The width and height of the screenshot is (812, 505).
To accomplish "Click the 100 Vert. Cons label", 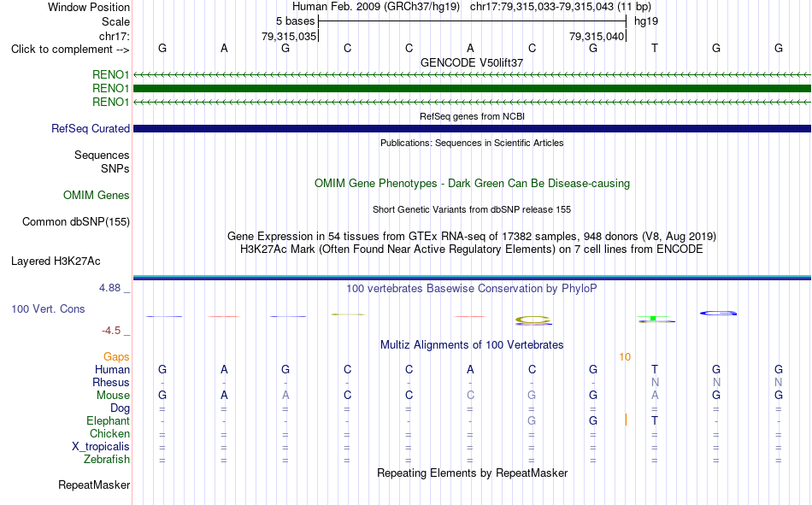I will 48,308.
